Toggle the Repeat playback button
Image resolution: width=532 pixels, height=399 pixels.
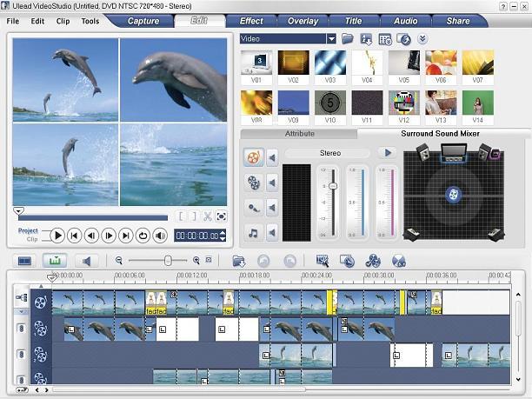tap(143, 235)
